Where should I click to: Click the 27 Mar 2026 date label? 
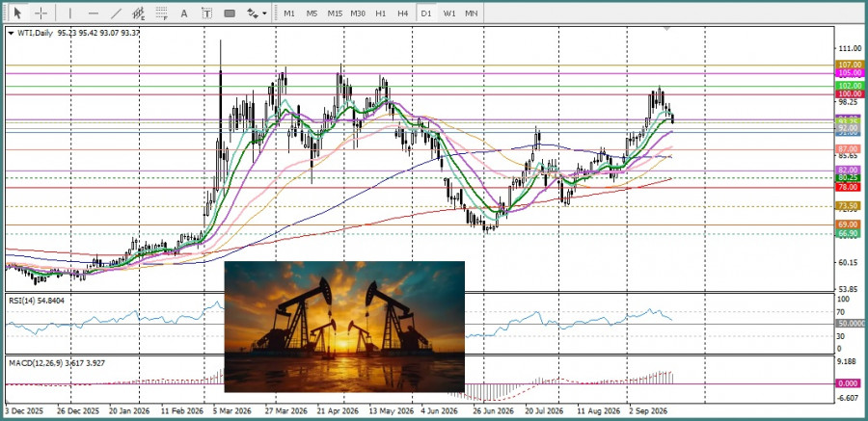(x=285, y=412)
